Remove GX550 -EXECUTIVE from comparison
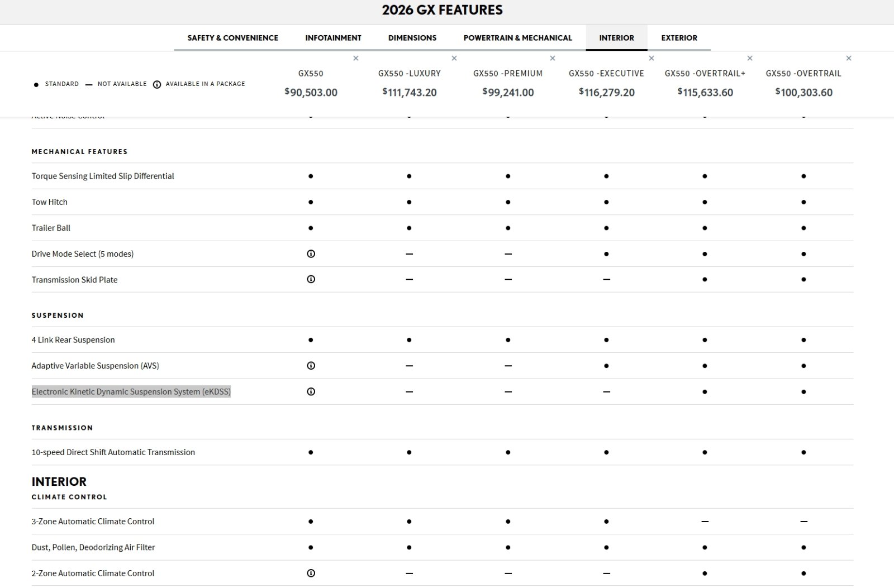894x588 pixels. 652,58
